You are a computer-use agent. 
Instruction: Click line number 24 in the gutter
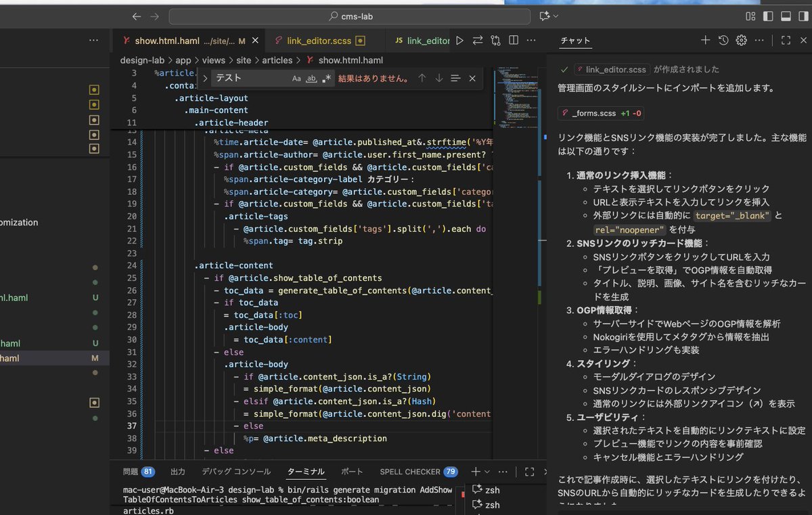click(131, 265)
